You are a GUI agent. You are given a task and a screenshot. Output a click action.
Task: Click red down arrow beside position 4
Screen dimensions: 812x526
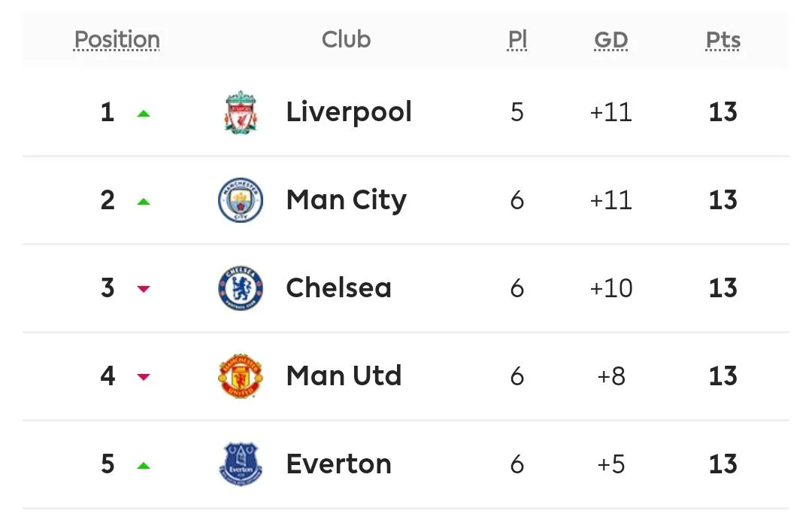[x=144, y=377]
